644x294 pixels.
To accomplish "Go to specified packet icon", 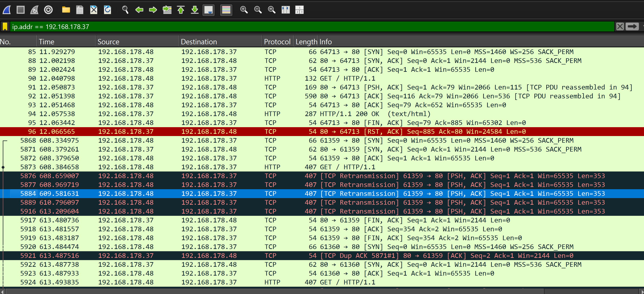I will (167, 10).
